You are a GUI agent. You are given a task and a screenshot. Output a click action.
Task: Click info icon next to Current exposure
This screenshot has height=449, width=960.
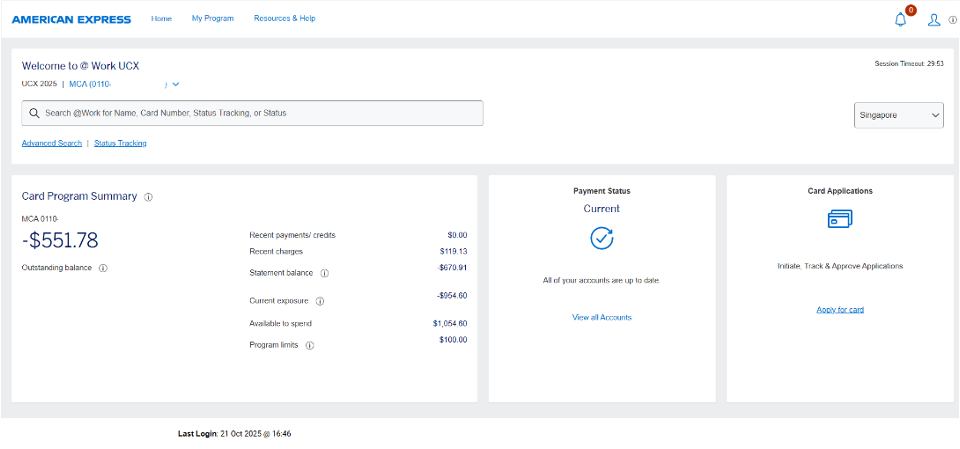[x=320, y=301]
